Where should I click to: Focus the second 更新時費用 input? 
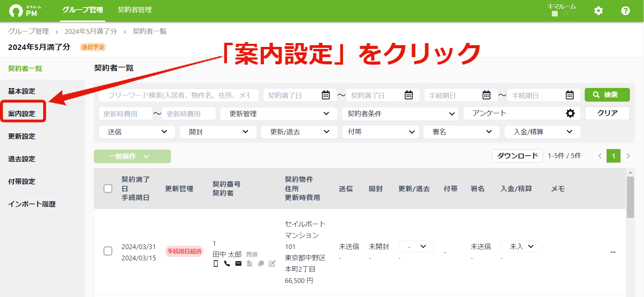189,114
